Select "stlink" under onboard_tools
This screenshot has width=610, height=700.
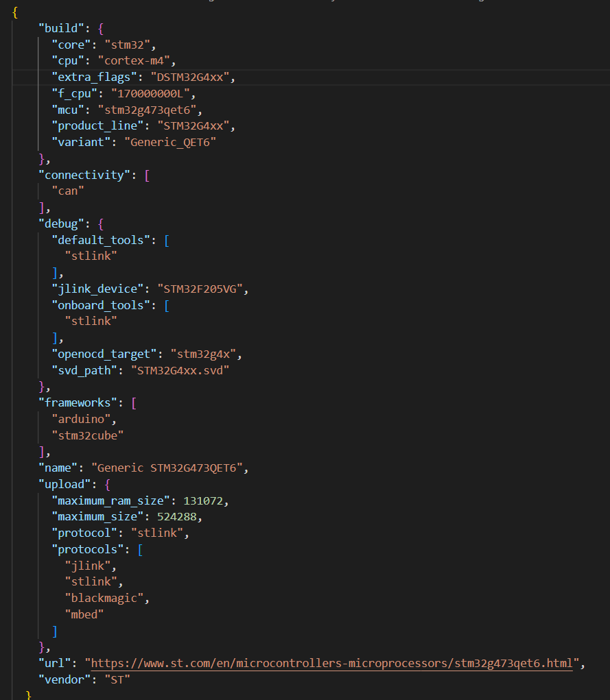(91, 322)
